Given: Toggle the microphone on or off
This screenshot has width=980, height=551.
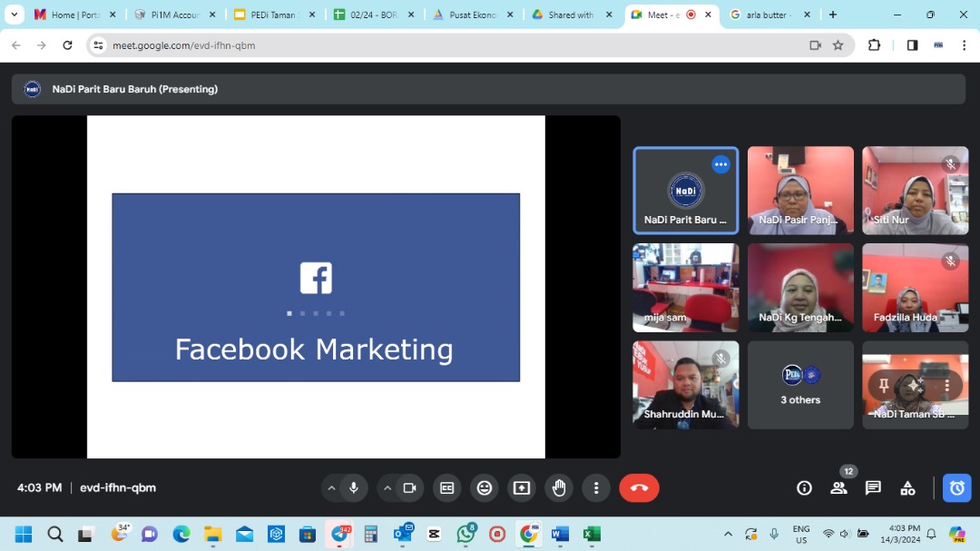Looking at the screenshot, I should coord(354,487).
